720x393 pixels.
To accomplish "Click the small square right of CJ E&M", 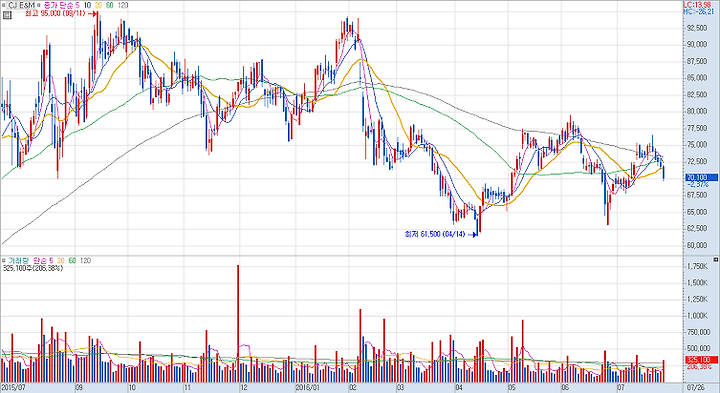I will 39,6.
